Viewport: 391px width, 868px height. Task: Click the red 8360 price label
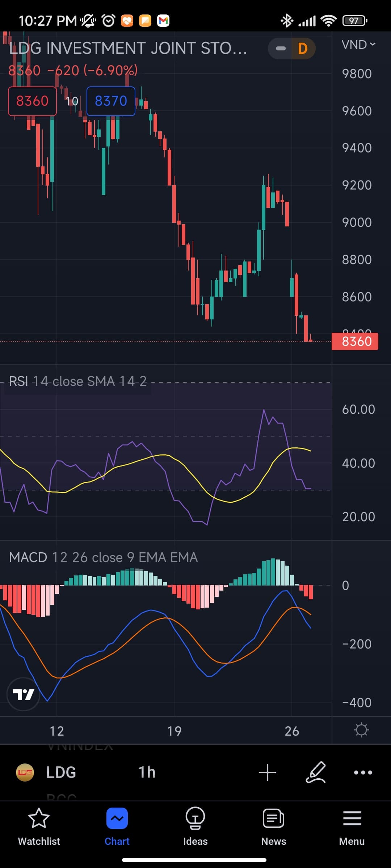coord(355,341)
